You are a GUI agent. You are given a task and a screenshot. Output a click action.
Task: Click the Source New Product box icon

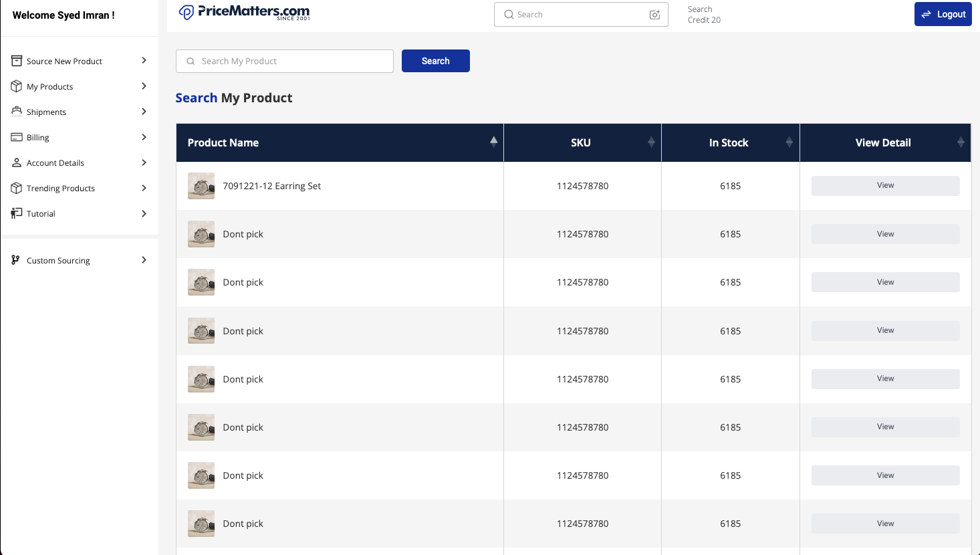17,61
